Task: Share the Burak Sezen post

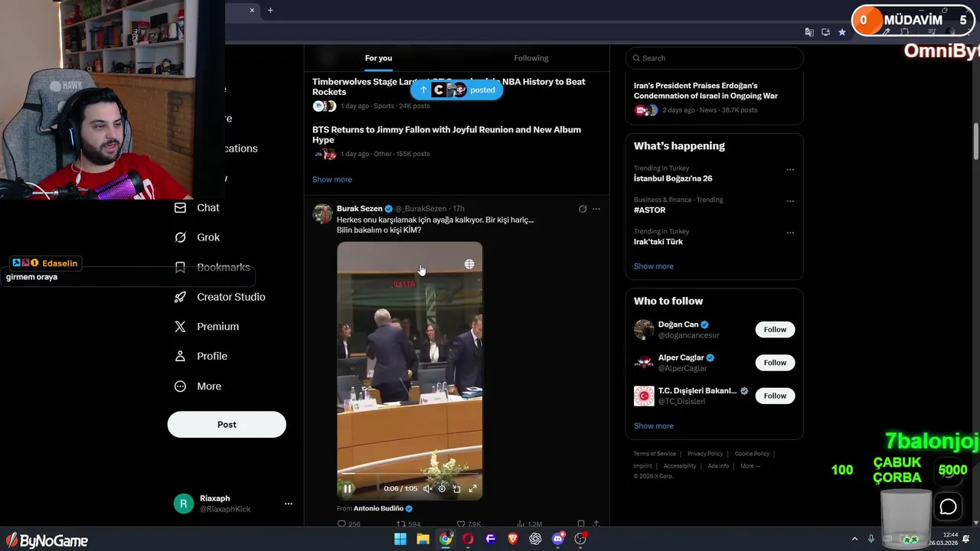Action: [x=596, y=524]
